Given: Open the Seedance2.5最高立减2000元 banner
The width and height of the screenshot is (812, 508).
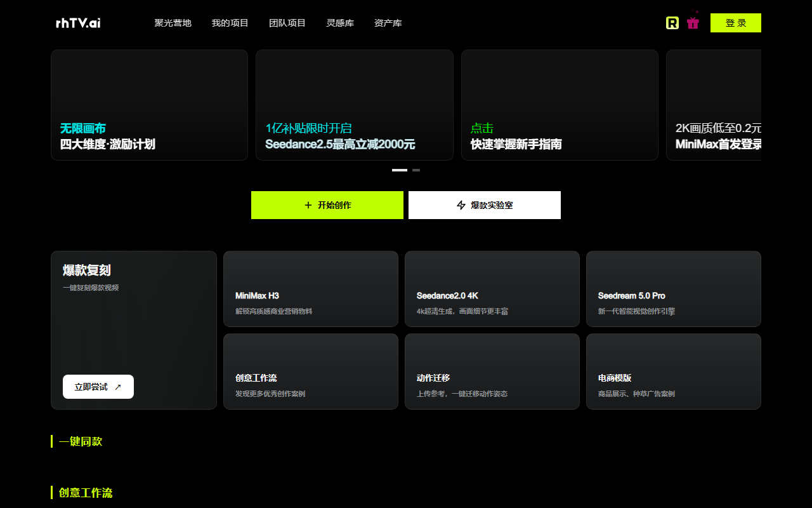Looking at the screenshot, I should click(x=355, y=105).
